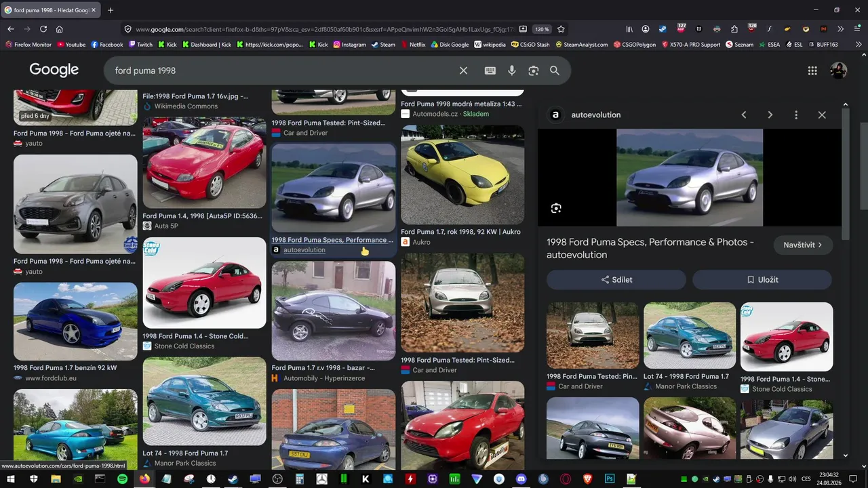
Task: Open Discord from the taskbar
Action: coord(521,479)
